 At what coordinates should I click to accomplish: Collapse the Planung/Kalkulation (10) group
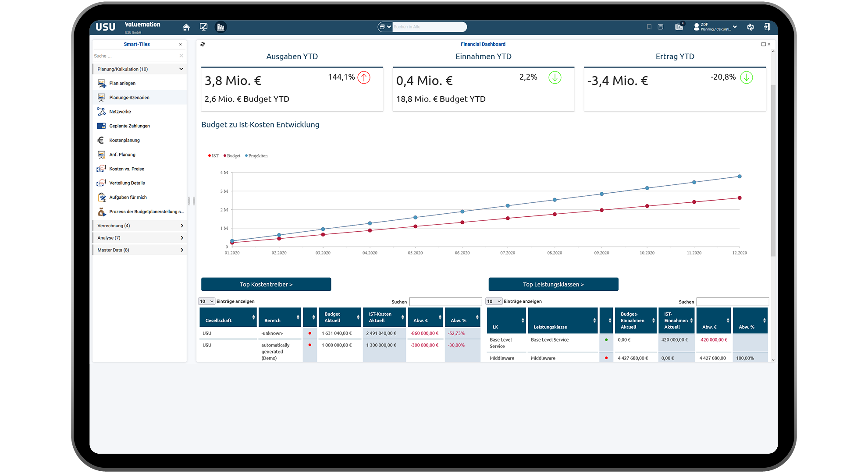[x=139, y=69]
